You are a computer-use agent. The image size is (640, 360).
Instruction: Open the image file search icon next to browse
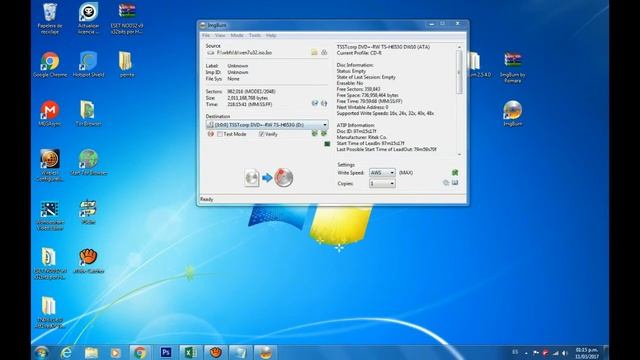click(324, 52)
